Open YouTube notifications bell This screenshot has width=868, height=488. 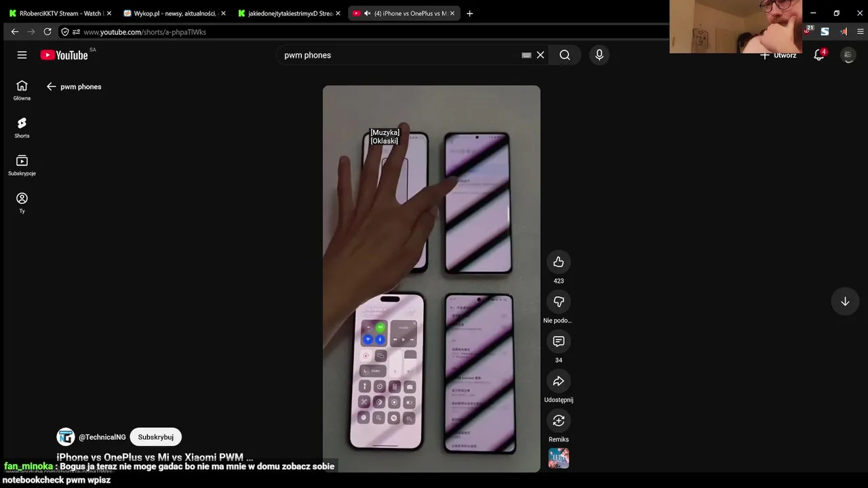(x=819, y=55)
